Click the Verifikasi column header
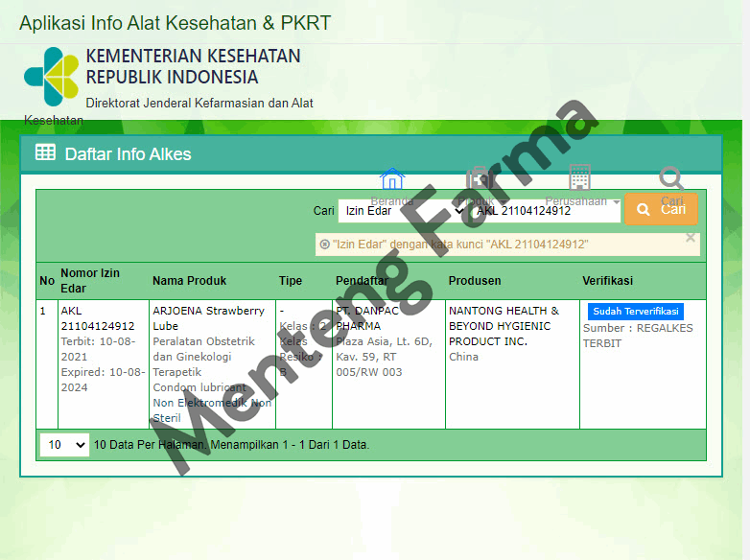The image size is (750, 560). point(607,281)
